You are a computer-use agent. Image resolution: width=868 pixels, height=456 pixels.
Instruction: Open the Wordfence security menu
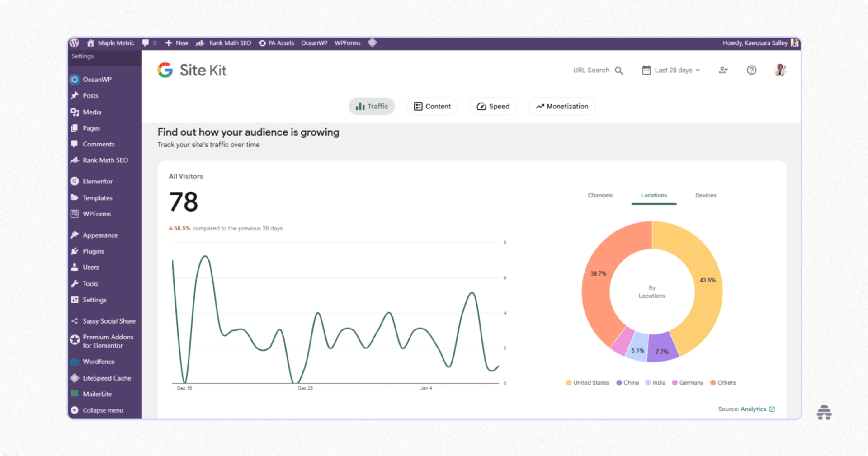pos(98,361)
